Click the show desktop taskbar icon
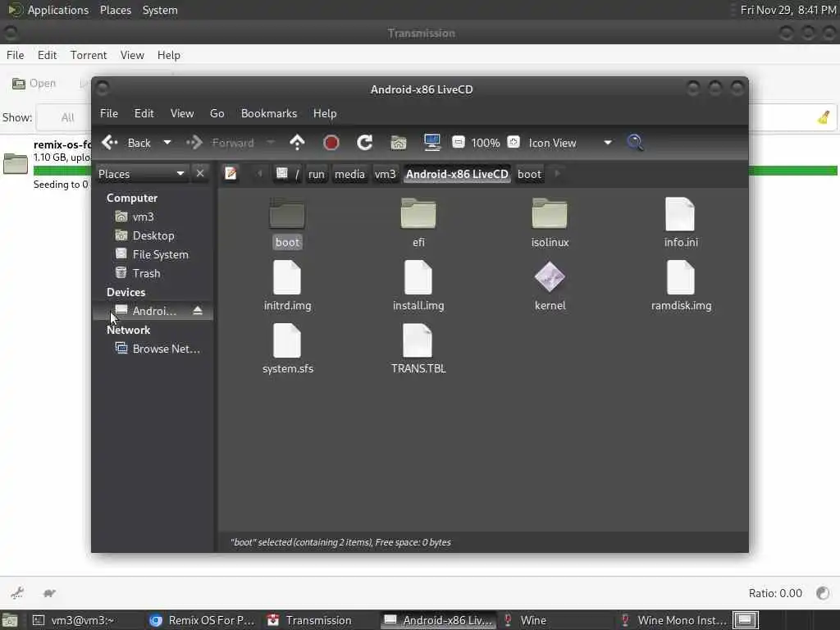The image size is (840, 630). pyautogui.click(x=10, y=620)
